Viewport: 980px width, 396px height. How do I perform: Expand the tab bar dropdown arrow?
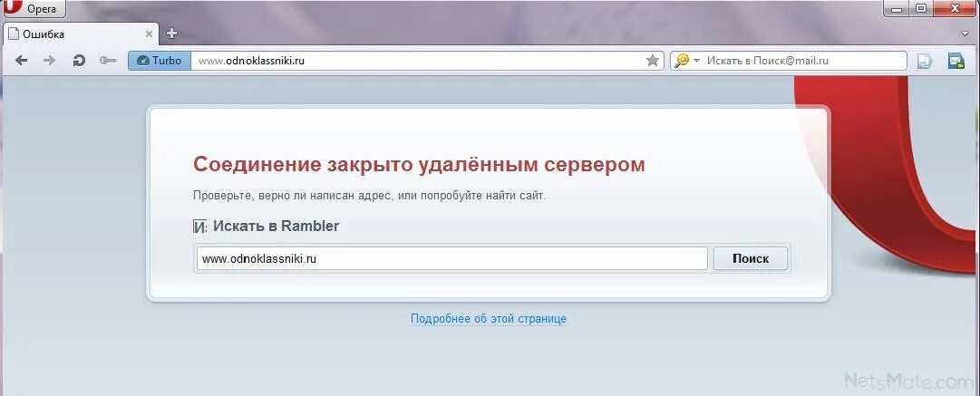(x=965, y=34)
